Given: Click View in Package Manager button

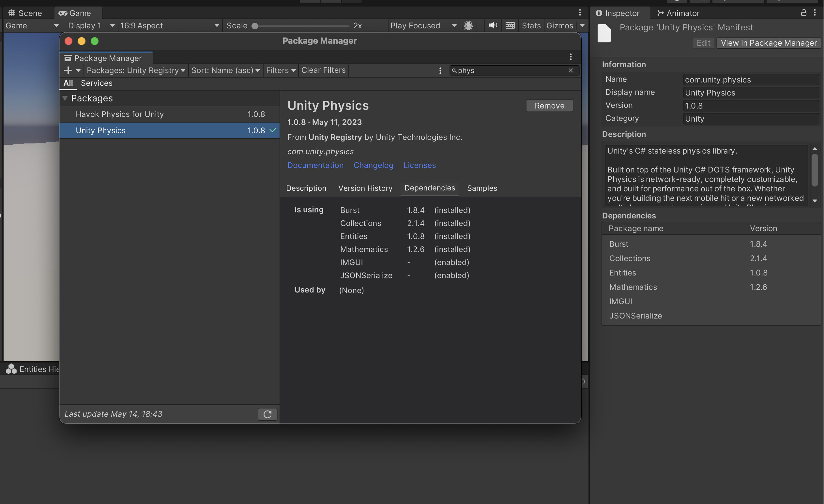Looking at the screenshot, I should click(769, 43).
